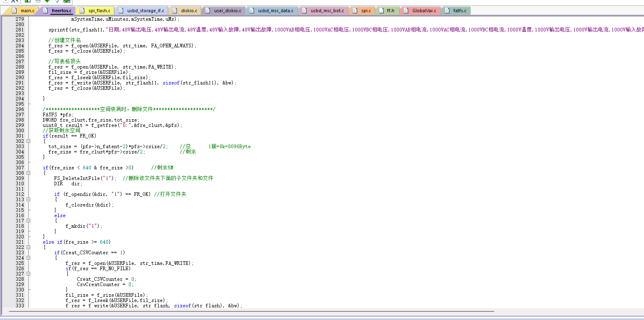Click the f_opendir(&dir, "1") line

[102, 194]
